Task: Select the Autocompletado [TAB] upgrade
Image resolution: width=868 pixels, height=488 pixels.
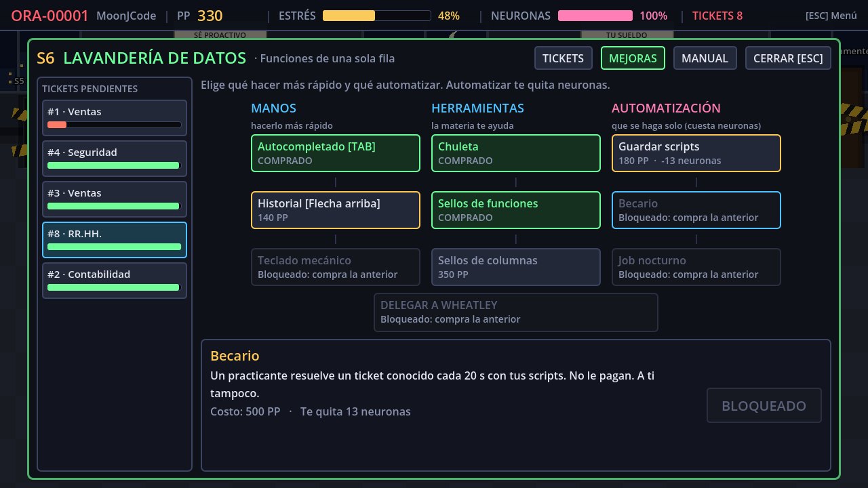Action: [x=336, y=153]
